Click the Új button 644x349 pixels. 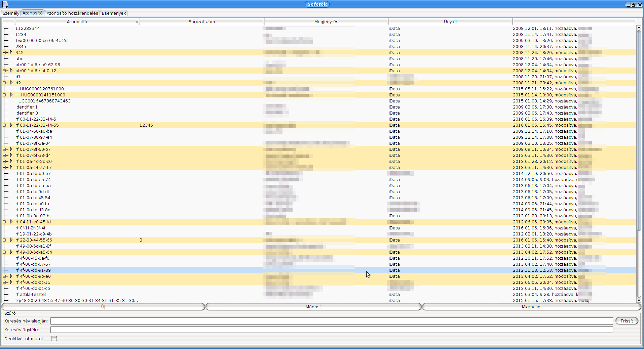[x=103, y=307]
